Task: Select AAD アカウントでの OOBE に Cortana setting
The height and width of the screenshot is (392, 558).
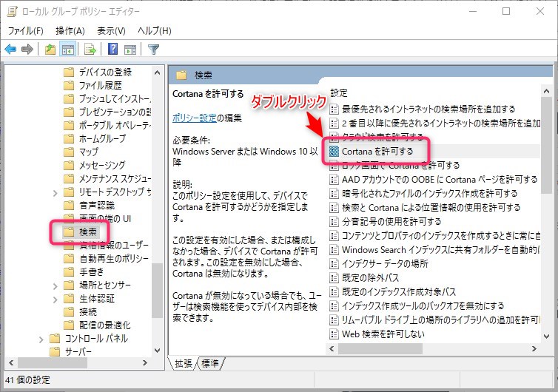Action: 440,179
